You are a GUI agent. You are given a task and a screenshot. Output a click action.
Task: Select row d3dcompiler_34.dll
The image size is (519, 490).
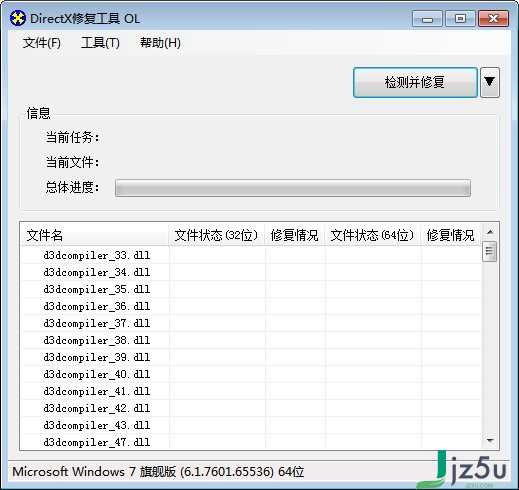pyautogui.click(x=251, y=272)
